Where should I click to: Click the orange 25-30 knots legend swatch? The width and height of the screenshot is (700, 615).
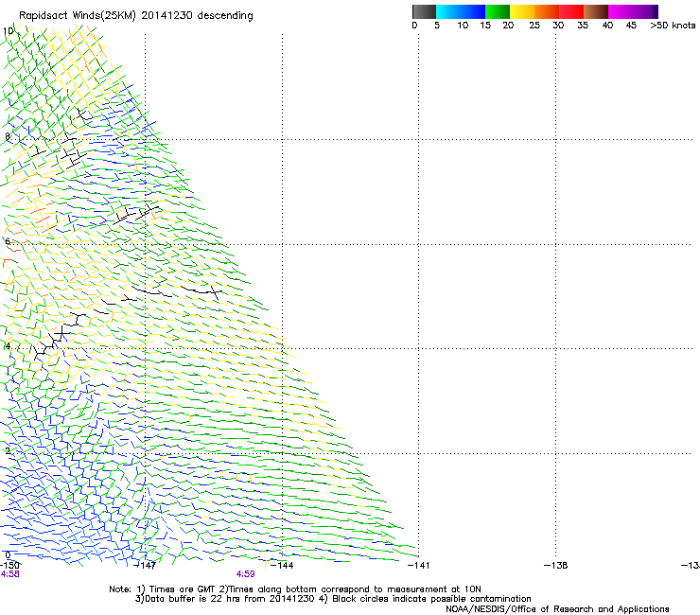[547, 11]
